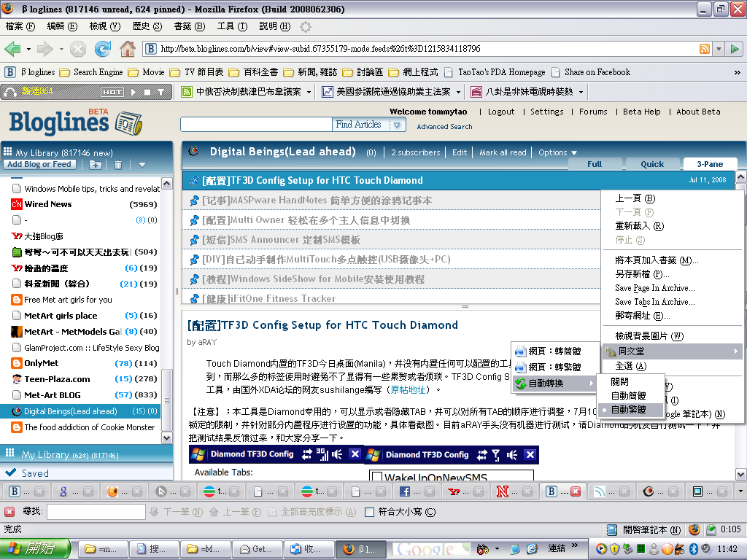Switch to the Quick view tab
This screenshot has height=560, width=747.
click(x=652, y=164)
